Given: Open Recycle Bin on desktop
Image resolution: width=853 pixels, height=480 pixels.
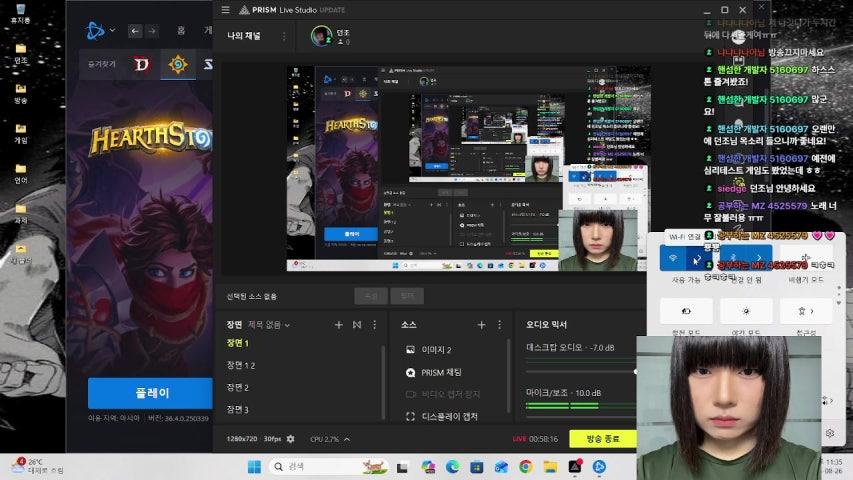Looking at the screenshot, I should pyautogui.click(x=21, y=14).
